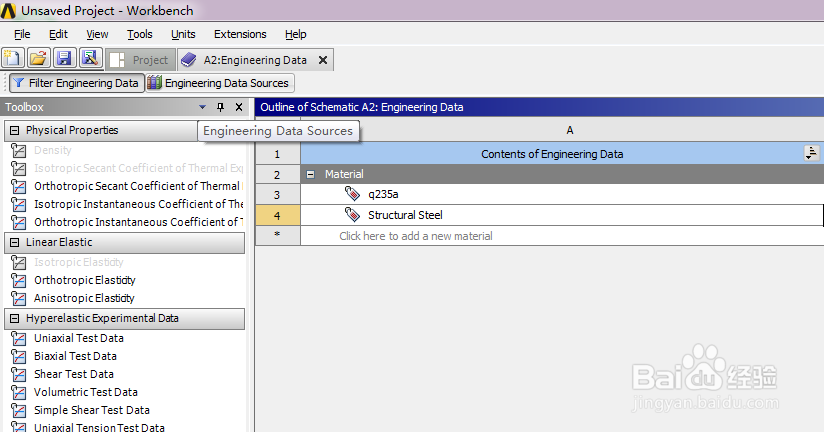The image size is (824, 432).
Task: Click the Shear Test Data icon
Action: click(x=18, y=374)
